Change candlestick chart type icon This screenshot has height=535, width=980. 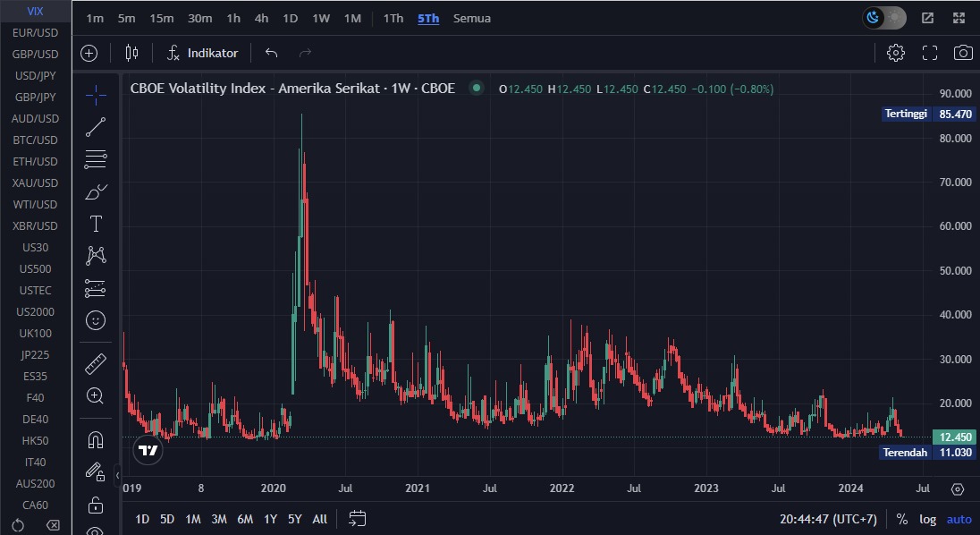pyautogui.click(x=131, y=53)
